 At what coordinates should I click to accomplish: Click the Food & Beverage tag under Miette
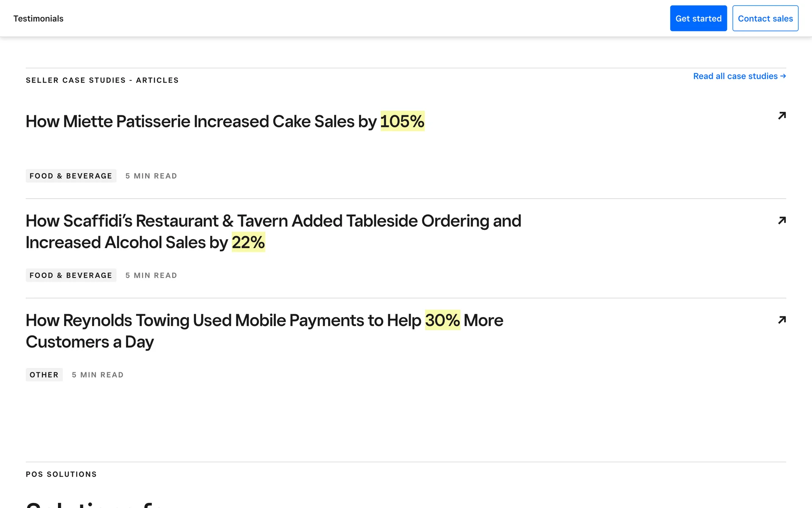[x=71, y=176]
